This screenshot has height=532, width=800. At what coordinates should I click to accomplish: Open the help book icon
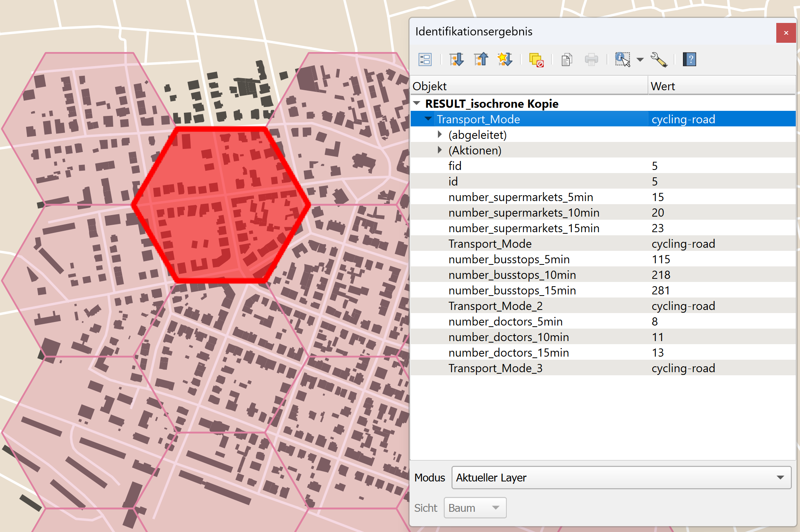tap(689, 59)
